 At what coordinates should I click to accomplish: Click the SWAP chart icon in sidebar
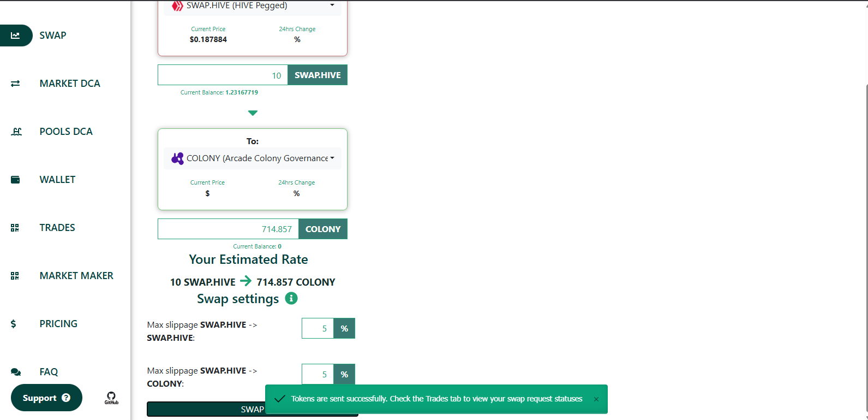coord(15,36)
